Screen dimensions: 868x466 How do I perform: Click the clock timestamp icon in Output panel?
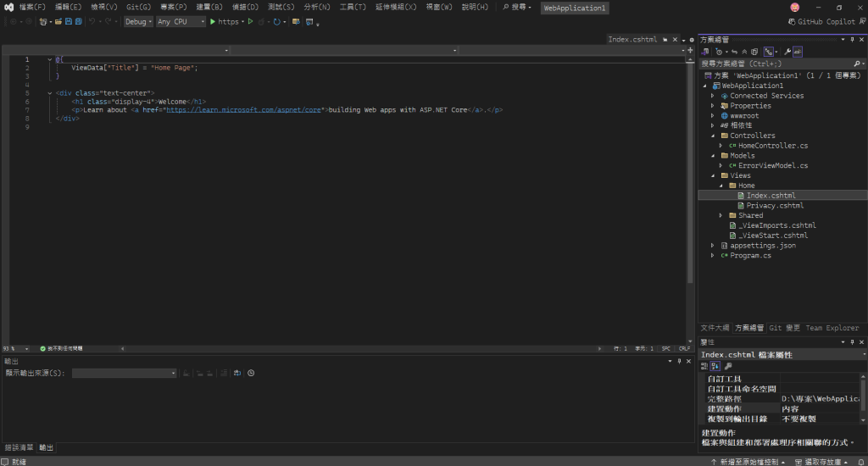[x=251, y=373]
